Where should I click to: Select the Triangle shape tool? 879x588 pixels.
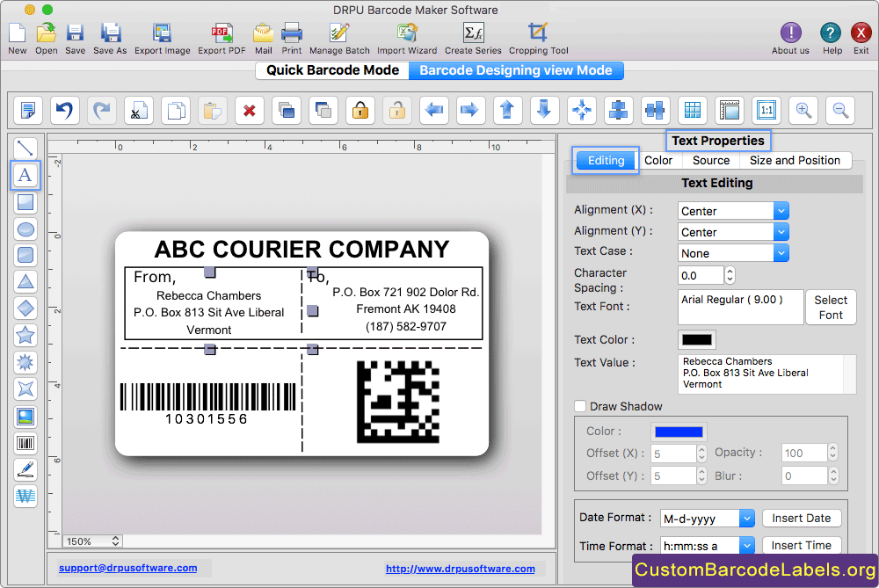(x=25, y=281)
